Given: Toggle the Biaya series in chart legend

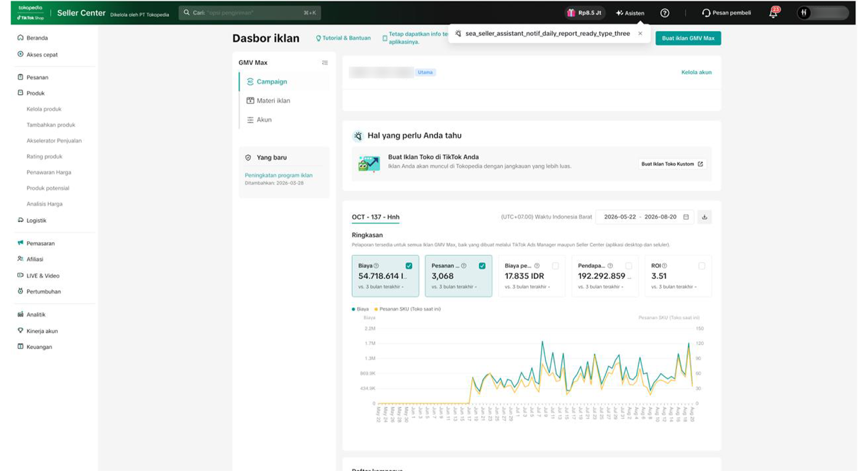Looking at the screenshot, I should click(x=361, y=309).
